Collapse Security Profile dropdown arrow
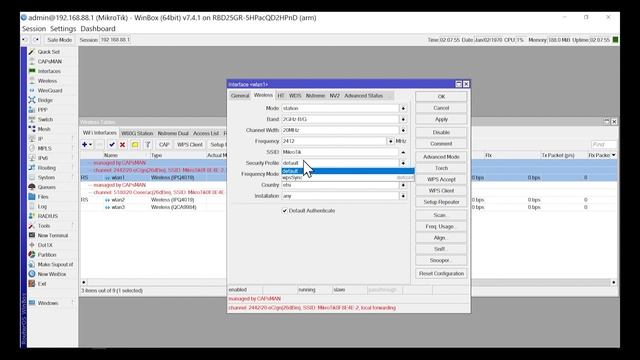This screenshot has width=640, height=360. pos(403,163)
